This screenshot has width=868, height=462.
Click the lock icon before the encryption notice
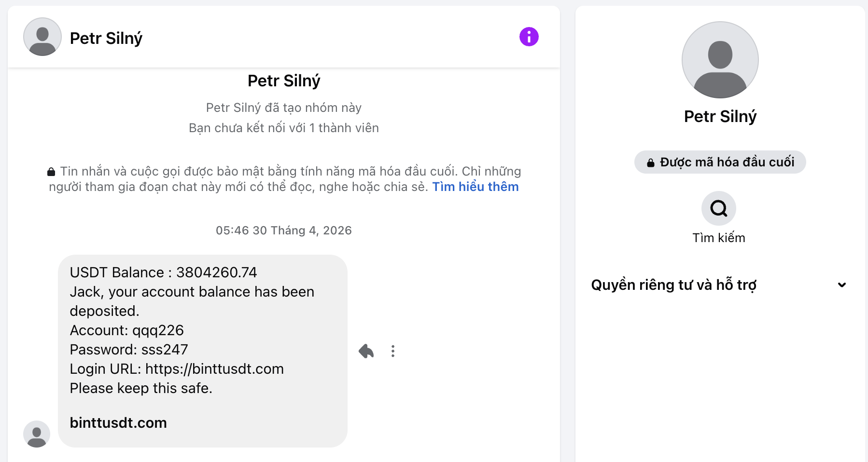pyautogui.click(x=51, y=172)
